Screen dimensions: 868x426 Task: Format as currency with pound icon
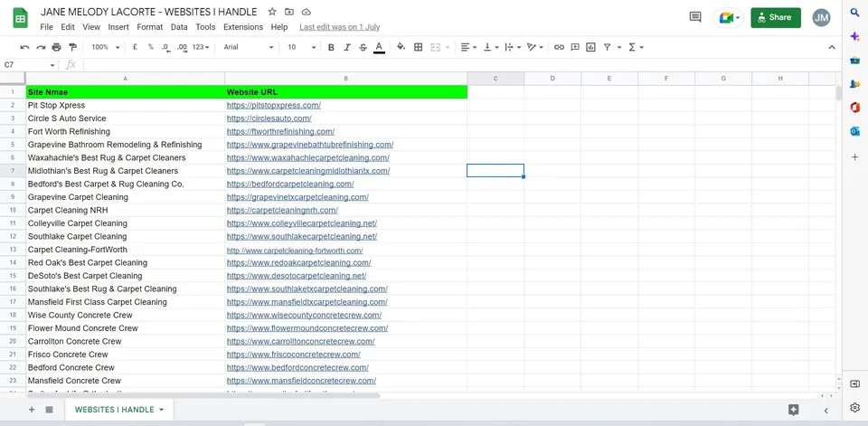coord(135,48)
